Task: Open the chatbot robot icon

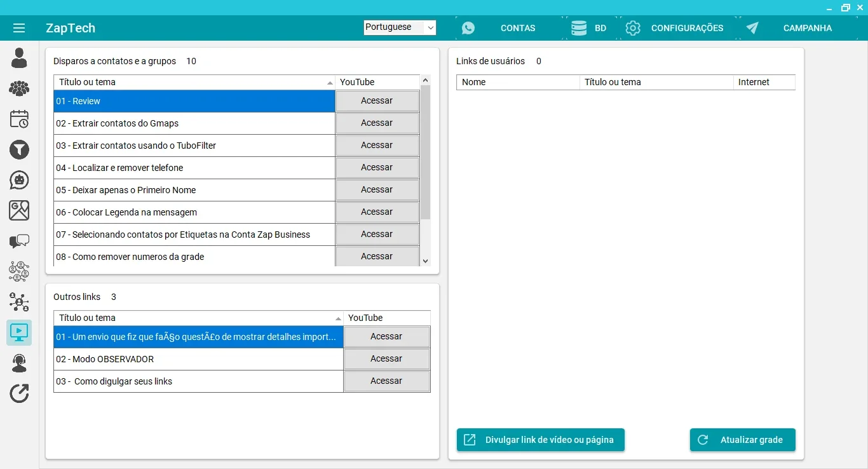Action: [x=19, y=180]
